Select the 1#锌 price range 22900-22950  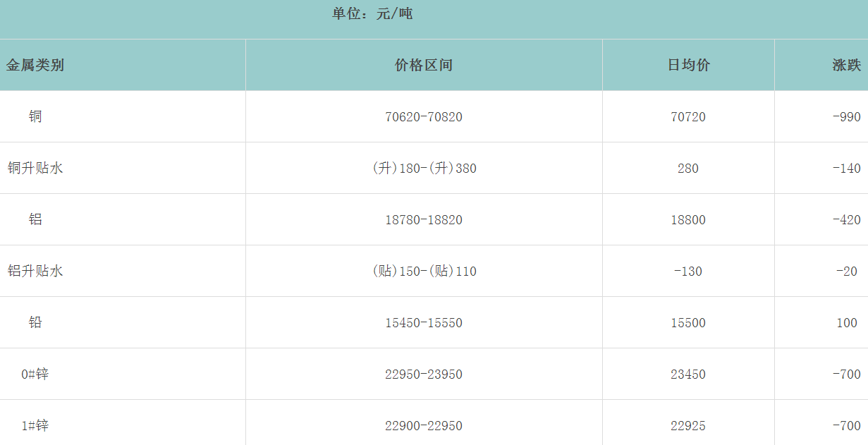[424, 426]
